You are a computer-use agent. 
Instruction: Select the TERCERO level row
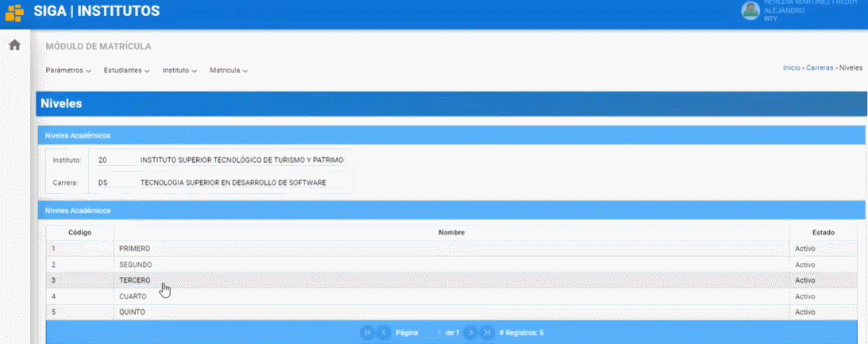tap(134, 280)
